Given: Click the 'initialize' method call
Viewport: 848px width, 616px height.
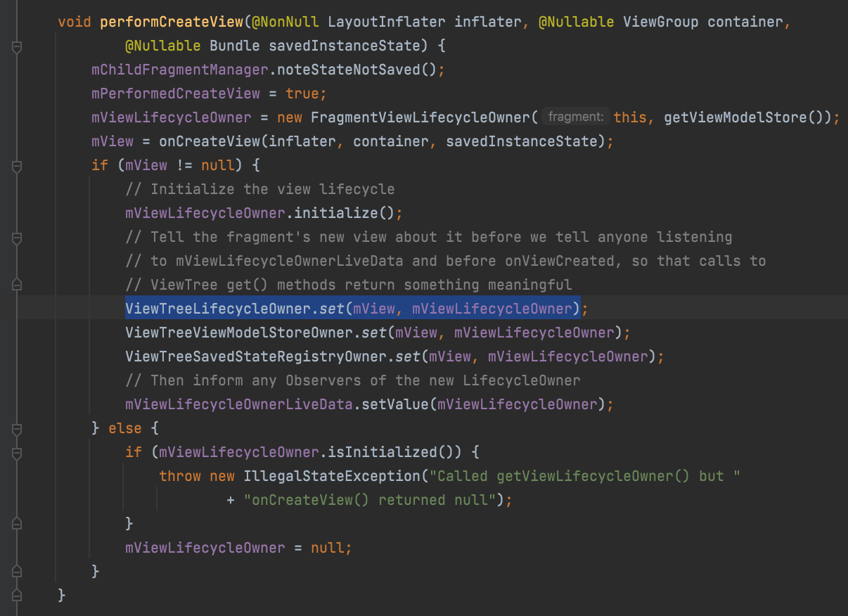Looking at the screenshot, I should coord(335,213).
